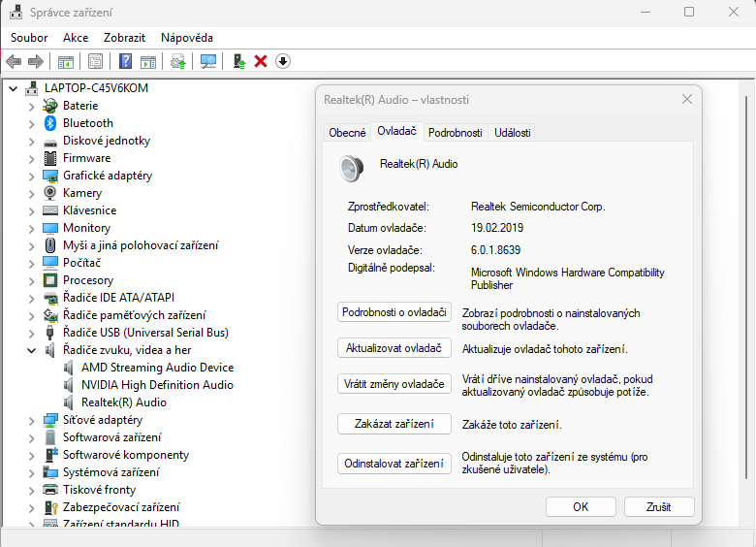Collapse the Řadiče zvuku, videa a her node
Image resolution: width=756 pixels, height=547 pixels.
pyautogui.click(x=31, y=350)
